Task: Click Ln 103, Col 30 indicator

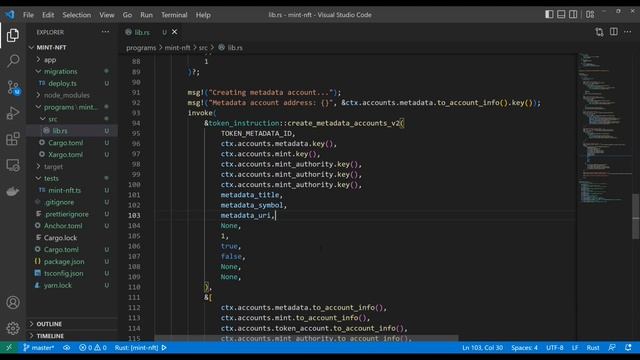Action: [482, 348]
